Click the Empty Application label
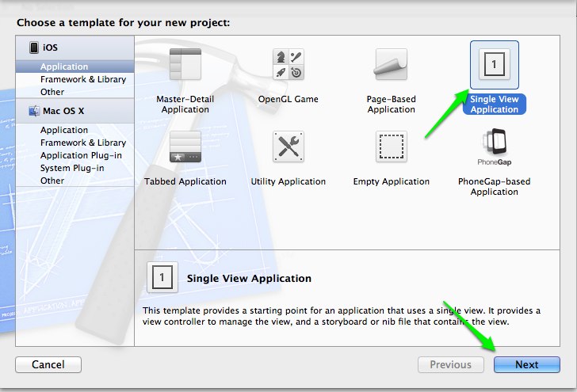577x392 pixels. (392, 181)
